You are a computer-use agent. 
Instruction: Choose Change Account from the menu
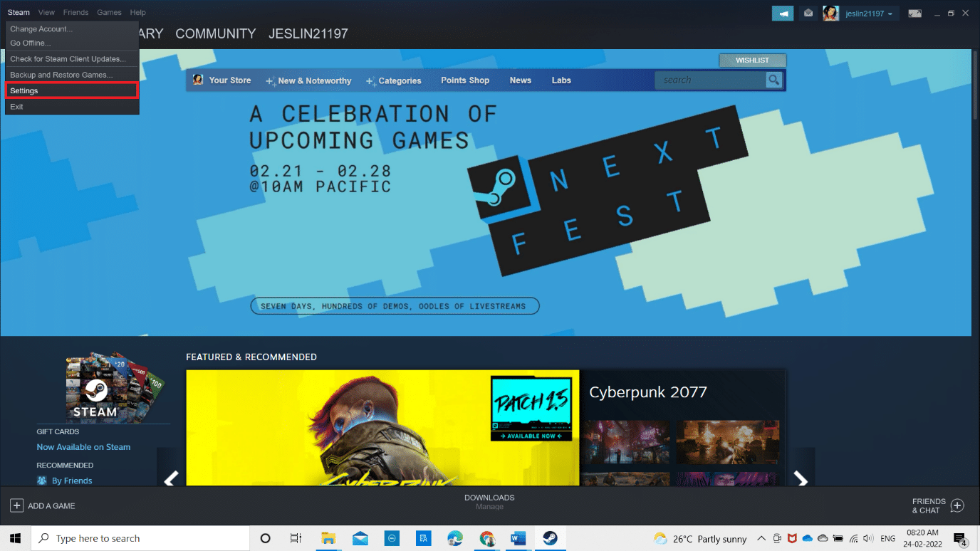pyautogui.click(x=72, y=29)
